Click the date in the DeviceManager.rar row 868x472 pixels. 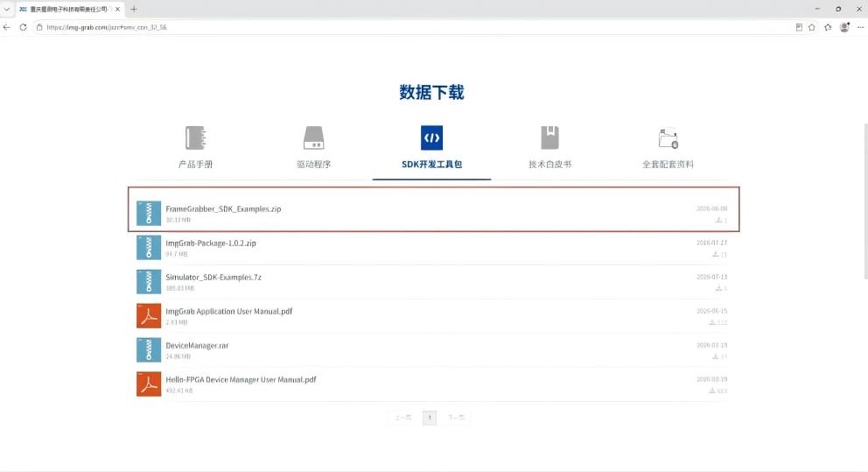(712, 345)
